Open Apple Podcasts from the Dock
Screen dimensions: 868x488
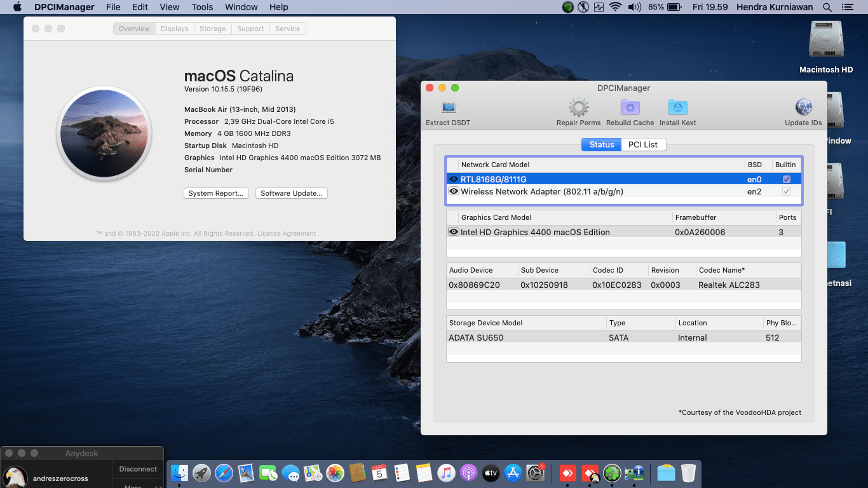point(468,473)
